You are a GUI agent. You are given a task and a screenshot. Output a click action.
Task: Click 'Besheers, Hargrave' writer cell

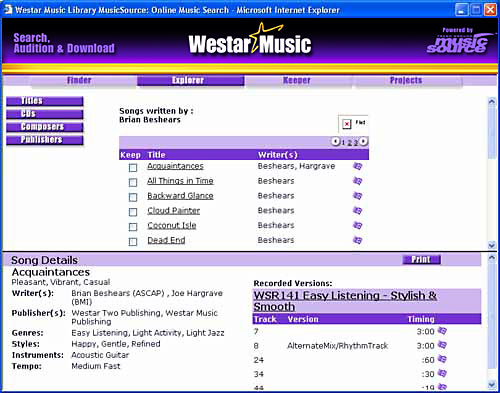tap(296, 166)
